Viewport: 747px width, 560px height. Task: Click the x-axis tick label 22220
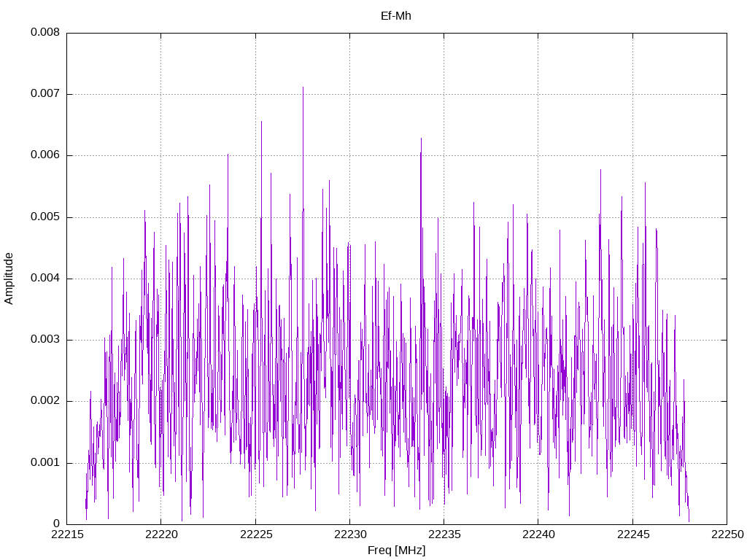(161, 534)
